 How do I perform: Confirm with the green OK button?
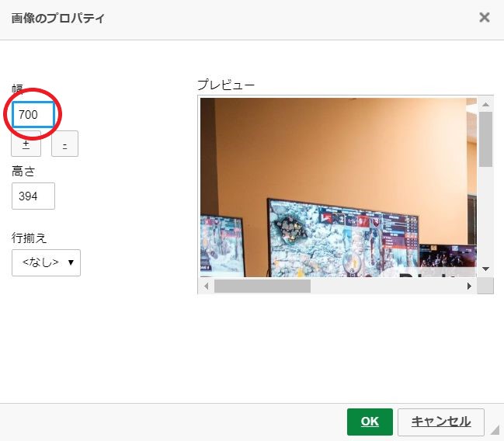point(370,422)
